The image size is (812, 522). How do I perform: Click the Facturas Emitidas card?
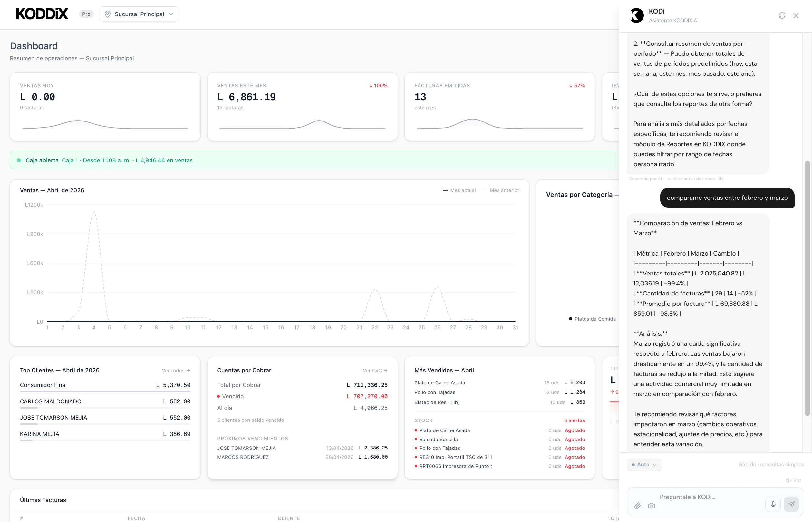[x=499, y=106]
